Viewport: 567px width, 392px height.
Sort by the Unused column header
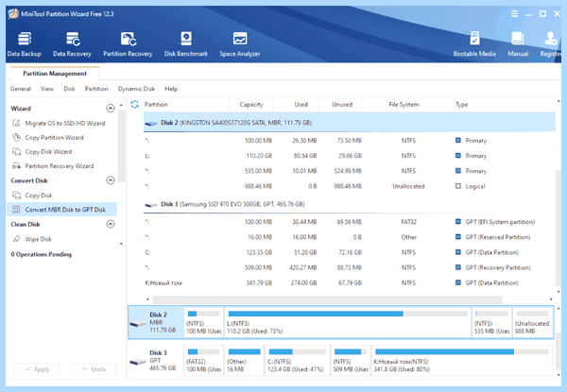[342, 105]
